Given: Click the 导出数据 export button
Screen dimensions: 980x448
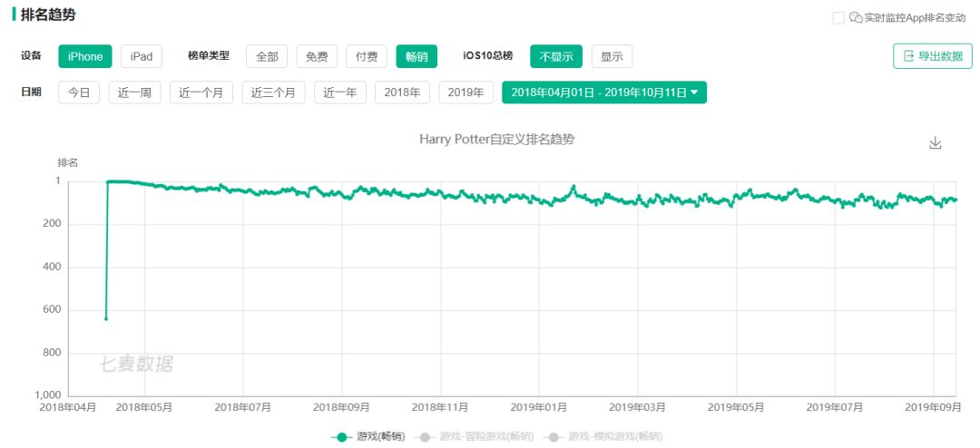Looking at the screenshot, I should tap(932, 56).
